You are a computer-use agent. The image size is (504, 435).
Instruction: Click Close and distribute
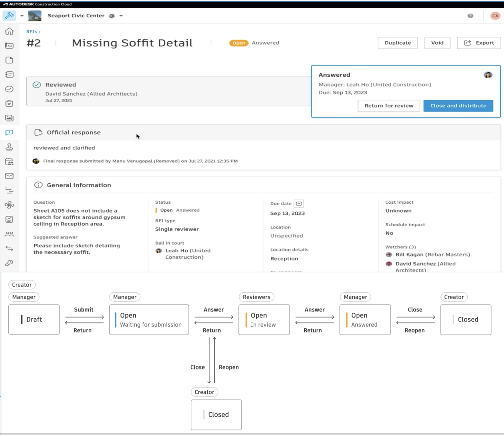click(x=458, y=106)
